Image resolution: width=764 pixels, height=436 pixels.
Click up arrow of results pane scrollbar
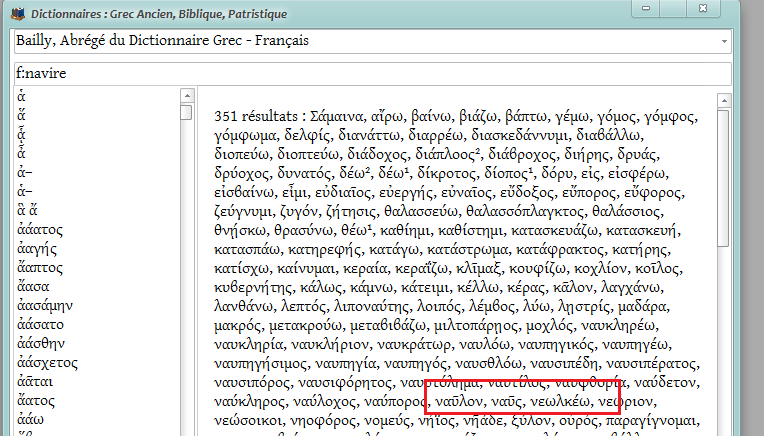coord(724,101)
